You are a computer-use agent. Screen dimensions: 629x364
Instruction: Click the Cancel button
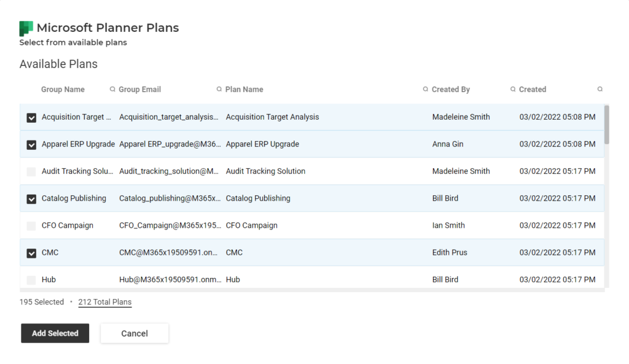click(134, 333)
